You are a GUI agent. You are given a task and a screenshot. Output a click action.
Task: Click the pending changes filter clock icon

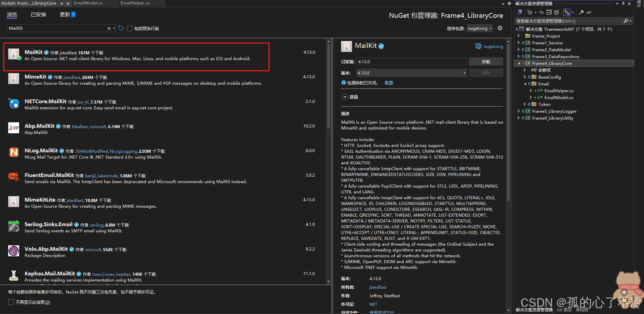click(529, 12)
